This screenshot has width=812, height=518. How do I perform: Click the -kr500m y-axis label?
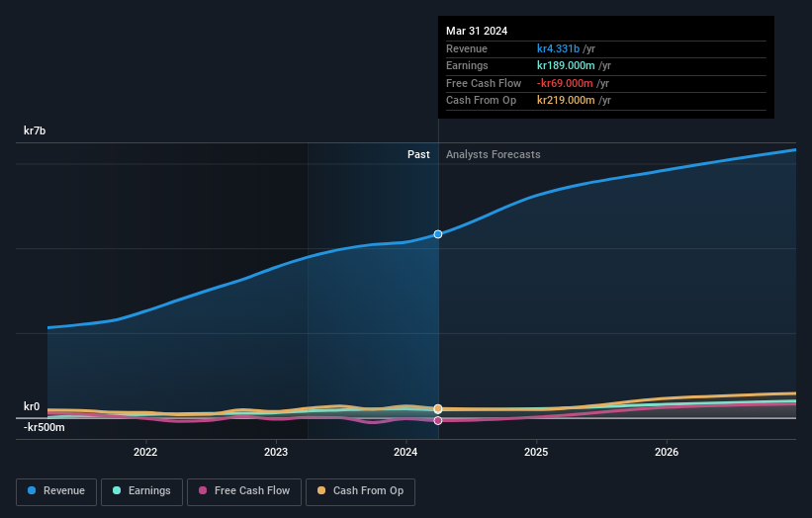pyautogui.click(x=45, y=427)
